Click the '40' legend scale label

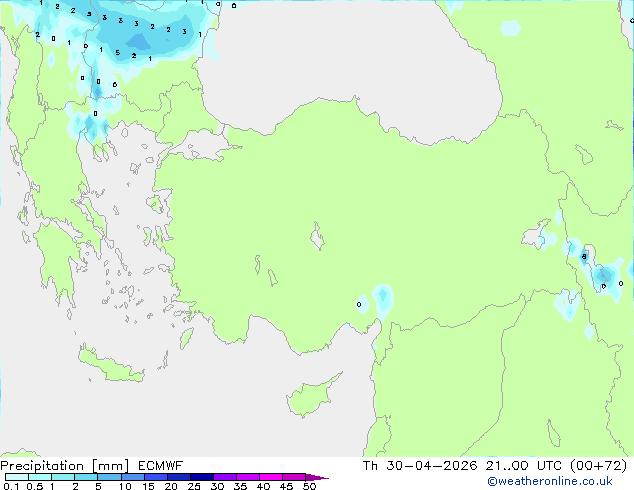coord(264,486)
